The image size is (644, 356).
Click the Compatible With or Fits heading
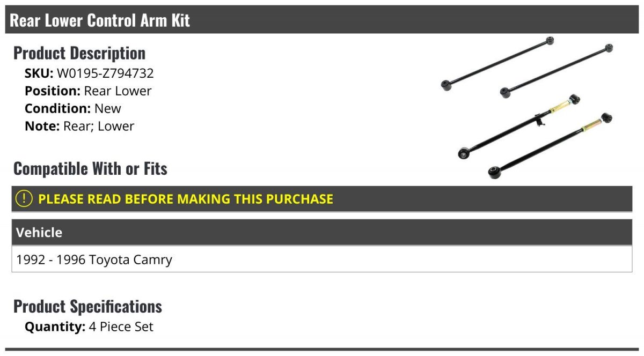[x=90, y=169]
